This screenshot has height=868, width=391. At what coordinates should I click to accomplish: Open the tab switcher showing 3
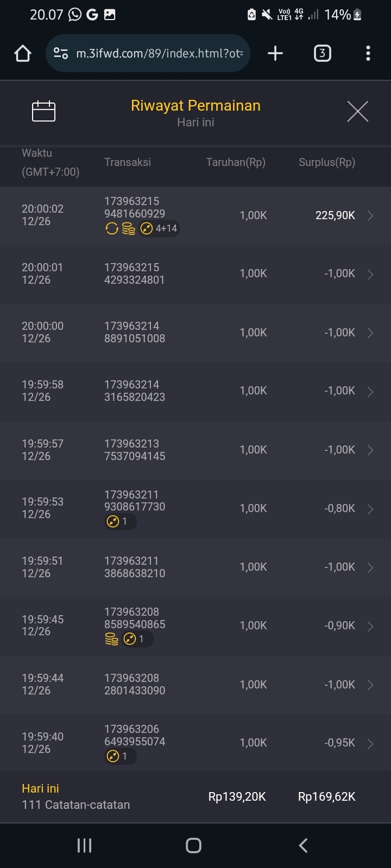pos(322,53)
